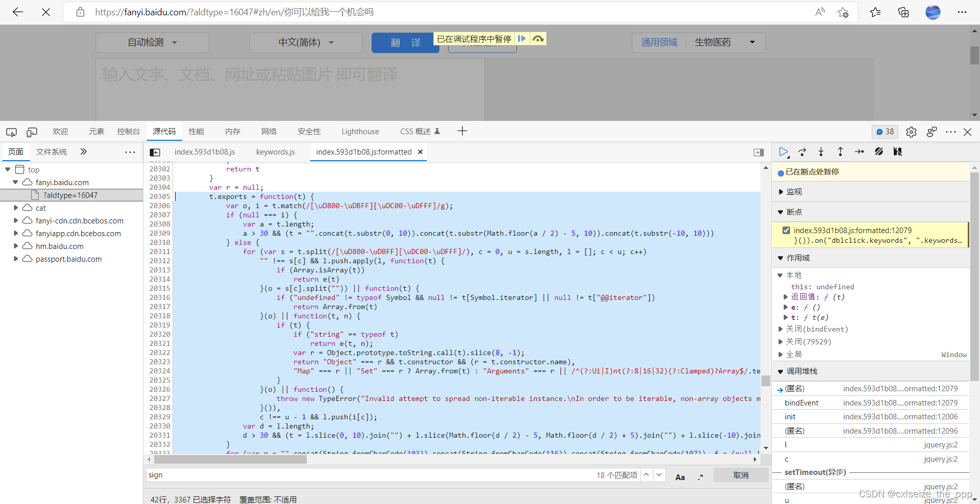980x504 pixels.
Task: Toggle match case (Aa) in the search bar
Action: tap(680, 477)
